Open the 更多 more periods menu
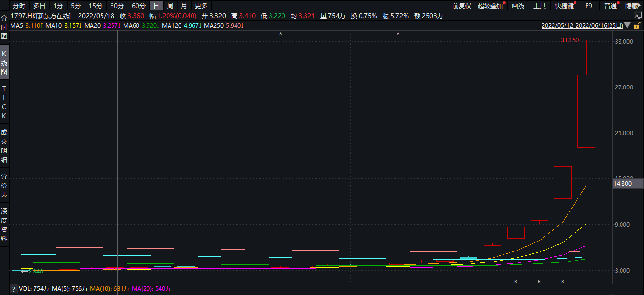644x295 pixels. point(201,6)
